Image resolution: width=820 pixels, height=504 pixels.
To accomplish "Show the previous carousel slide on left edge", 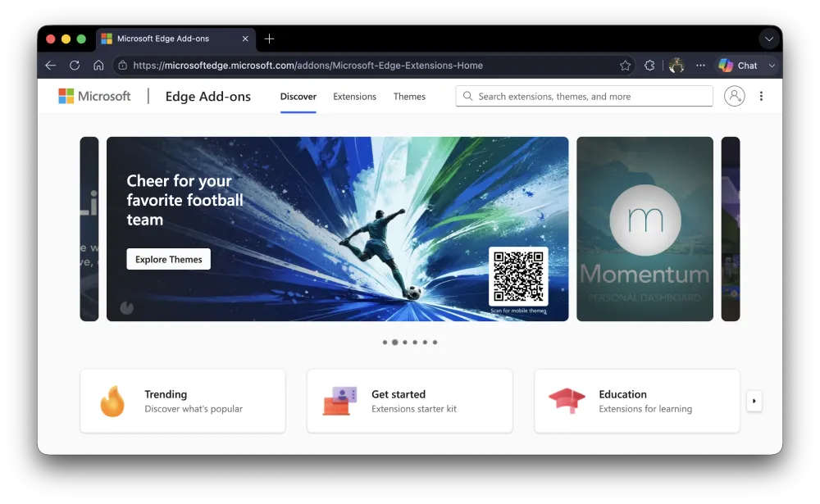I will (89, 229).
